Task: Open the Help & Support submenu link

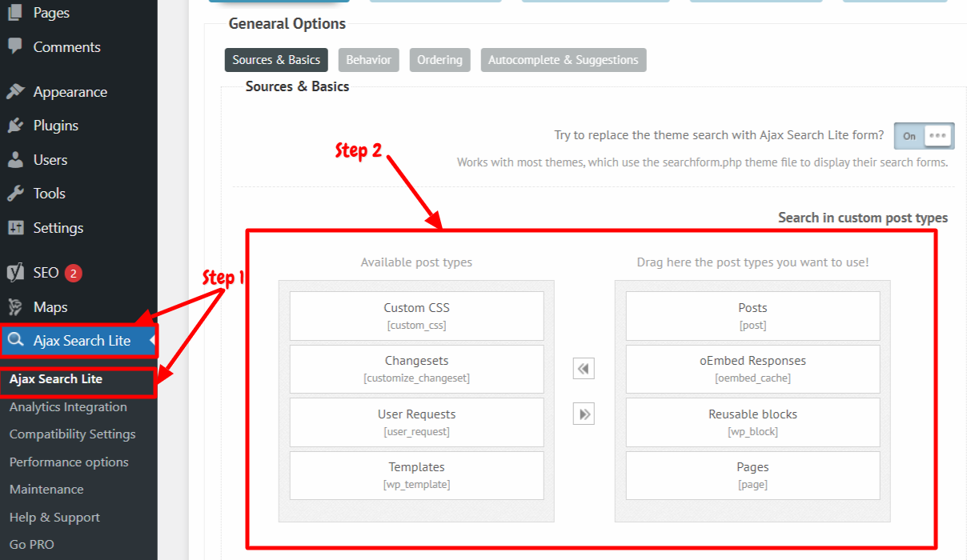Action: coord(55,518)
